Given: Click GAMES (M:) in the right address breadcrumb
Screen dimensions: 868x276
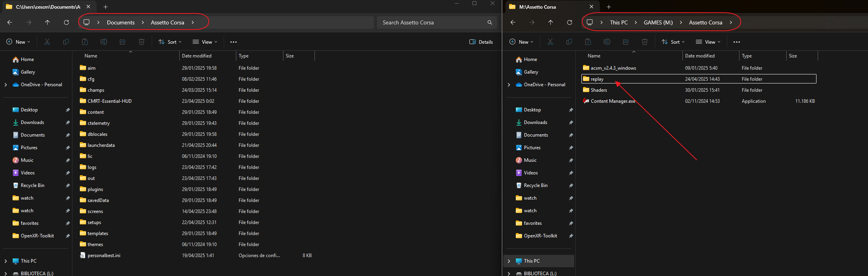Looking at the screenshot, I should (x=658, y=22).
